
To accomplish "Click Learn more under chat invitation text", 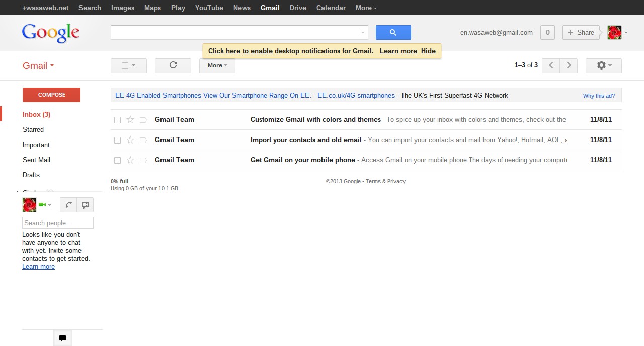I will (x=38, y=267).
